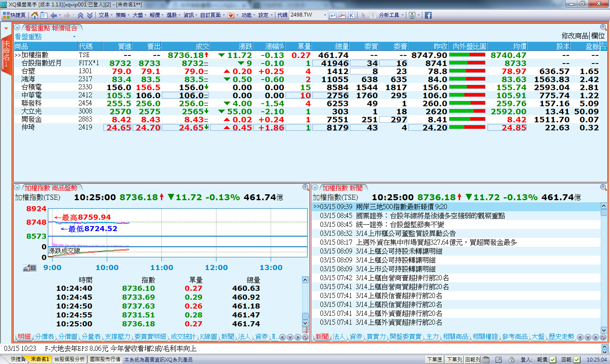Go to the home page icon
Screen dimensions: 610x364
coord(35,15)
